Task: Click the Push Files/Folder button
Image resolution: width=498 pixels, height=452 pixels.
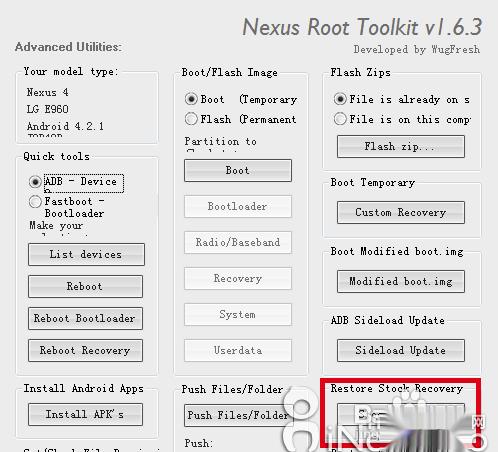Action: coord(238,415)
